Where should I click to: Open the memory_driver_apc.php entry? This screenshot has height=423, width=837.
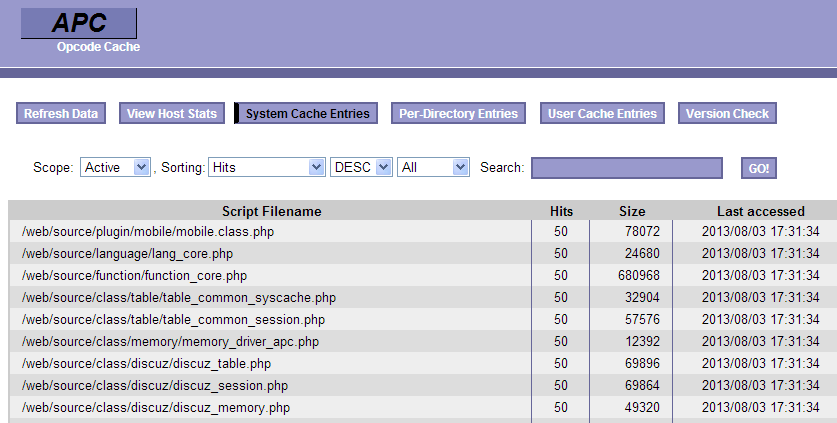170,342
